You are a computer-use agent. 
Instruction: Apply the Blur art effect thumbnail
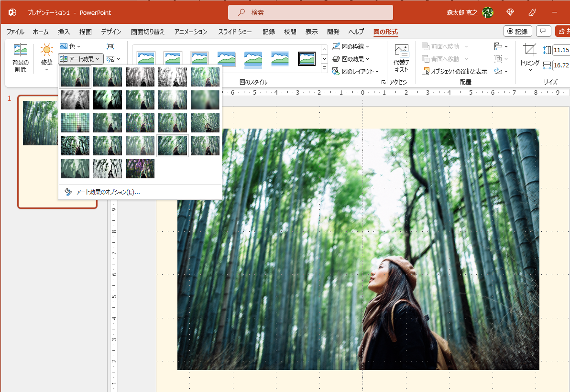pyautogui.click(x=205, y=100)
